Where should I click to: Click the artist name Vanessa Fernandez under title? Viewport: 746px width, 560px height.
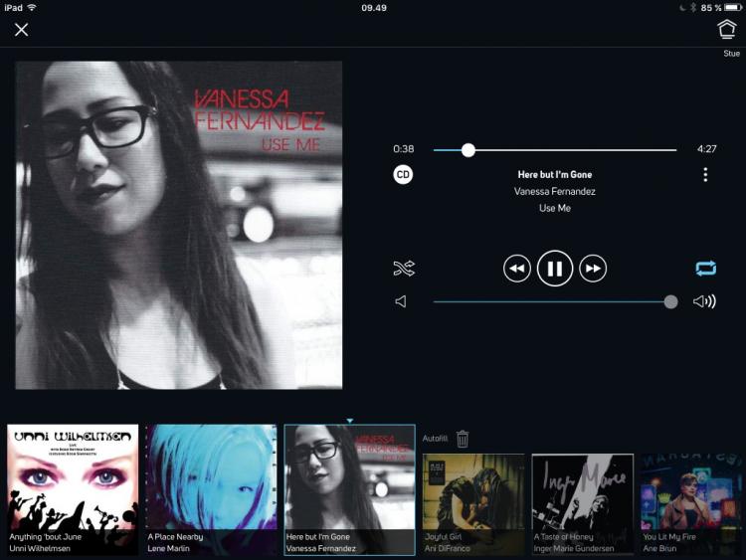pos(555,191)
